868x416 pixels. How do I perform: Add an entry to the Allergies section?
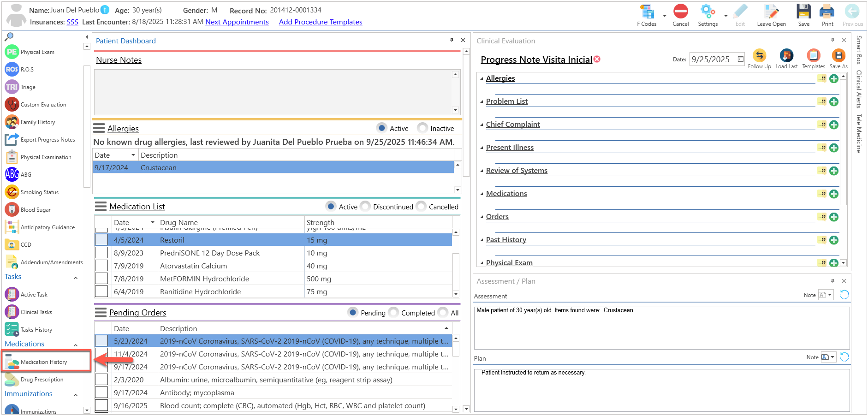[834, 78]
